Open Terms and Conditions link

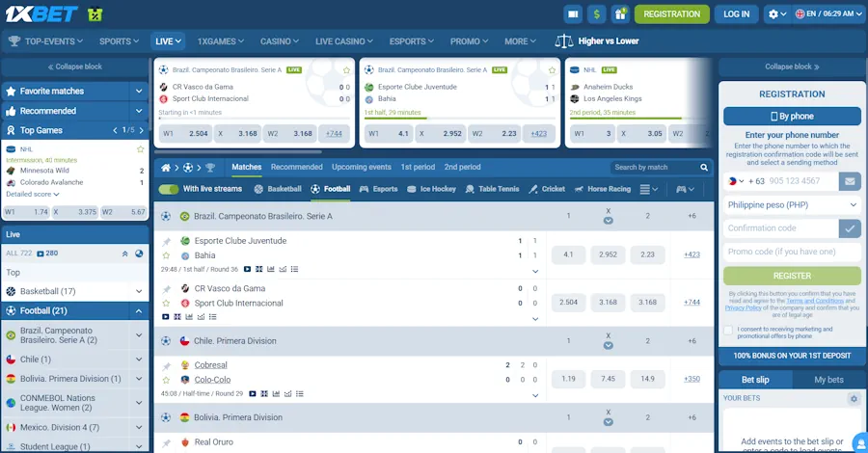tap(814, 301)
